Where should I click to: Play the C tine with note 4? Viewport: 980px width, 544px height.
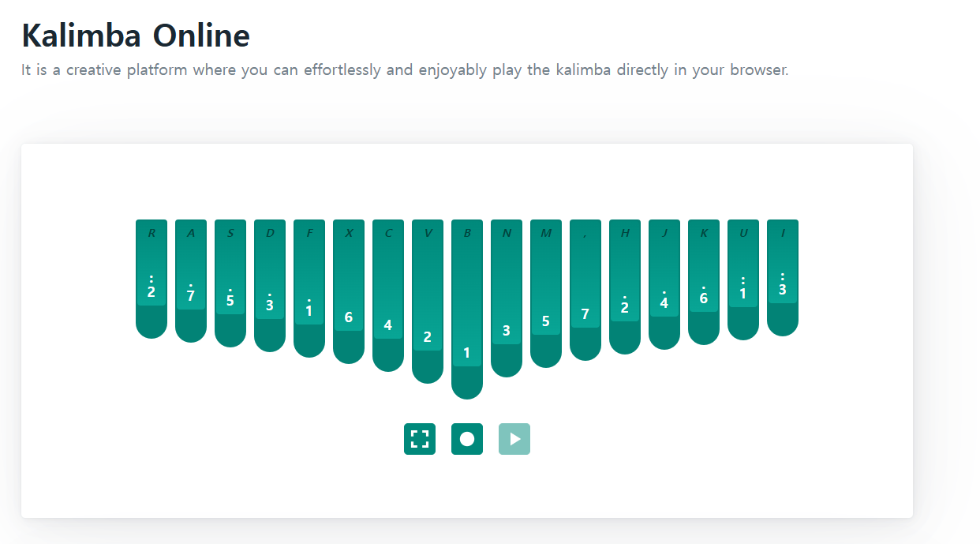[x=388, y=295]
